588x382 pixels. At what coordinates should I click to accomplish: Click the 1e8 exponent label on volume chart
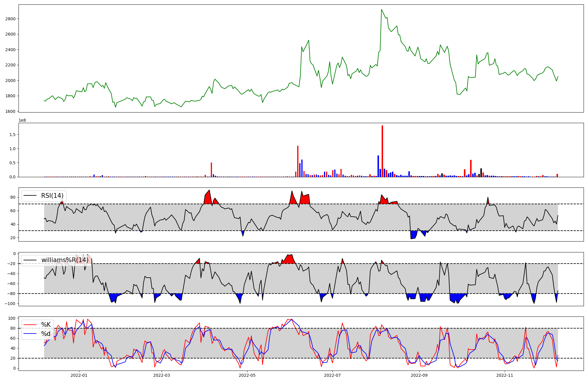(x=22, y=120)
